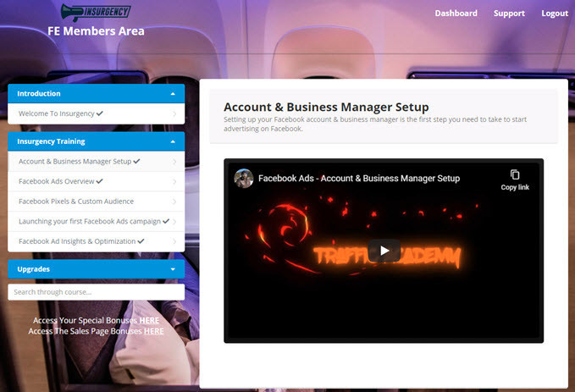Open the video channel avatar

(244, 178)
